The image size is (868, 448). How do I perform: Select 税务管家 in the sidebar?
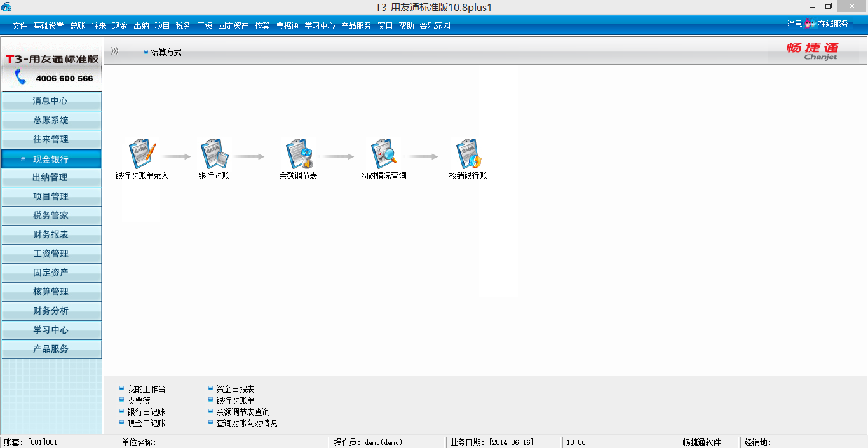[x=51, y=215]
